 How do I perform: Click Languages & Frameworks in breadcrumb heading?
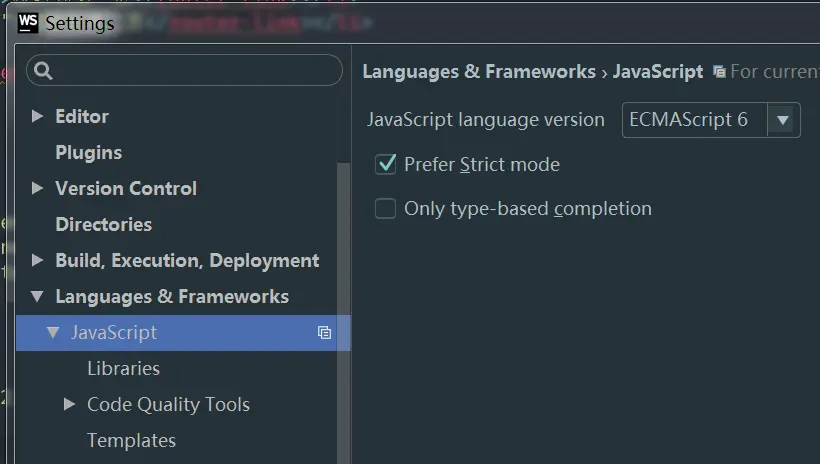(x=479, y=72)
